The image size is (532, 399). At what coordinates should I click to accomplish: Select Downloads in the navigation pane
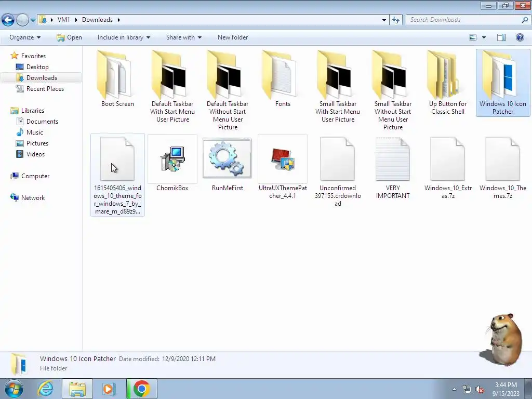42,78
